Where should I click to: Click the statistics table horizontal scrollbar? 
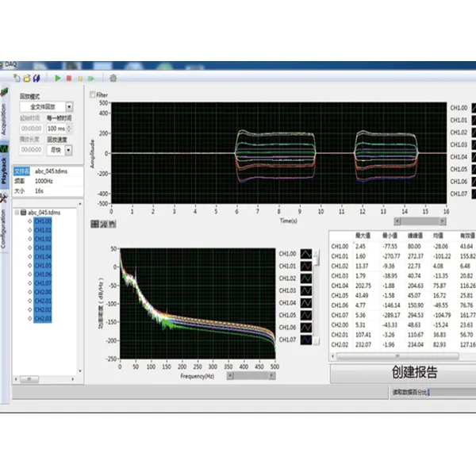click(x=403, y=356)
